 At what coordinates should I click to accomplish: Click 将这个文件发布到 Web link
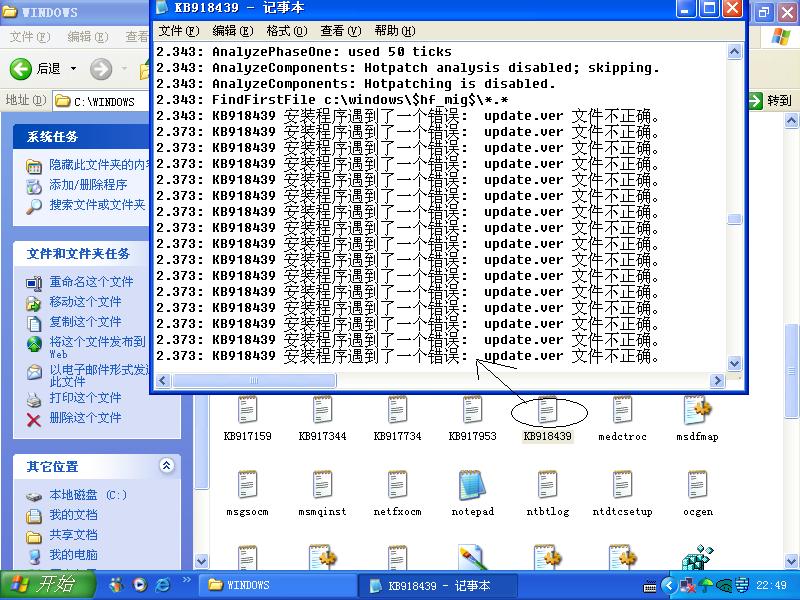click(97, 347)
